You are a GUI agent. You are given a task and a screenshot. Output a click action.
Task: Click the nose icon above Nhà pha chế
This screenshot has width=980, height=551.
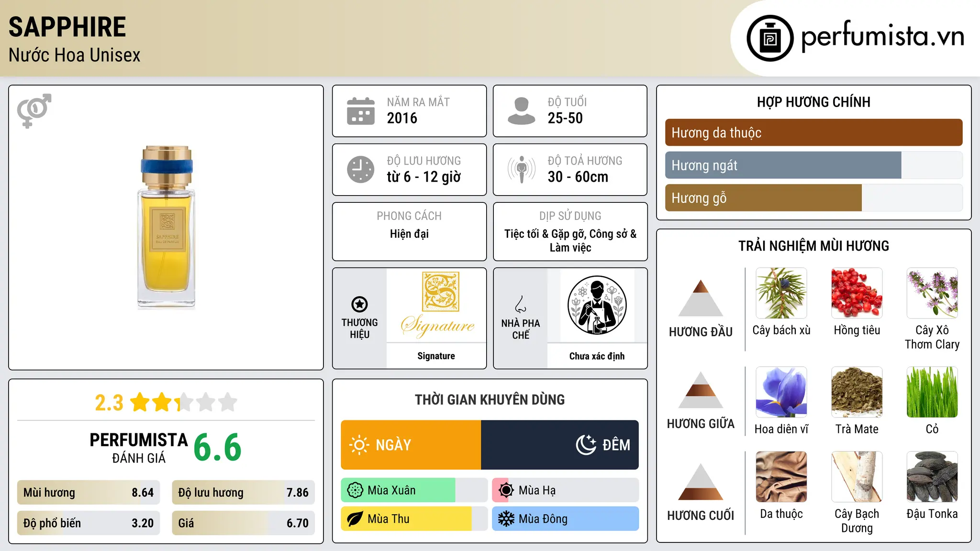(521, 304)
